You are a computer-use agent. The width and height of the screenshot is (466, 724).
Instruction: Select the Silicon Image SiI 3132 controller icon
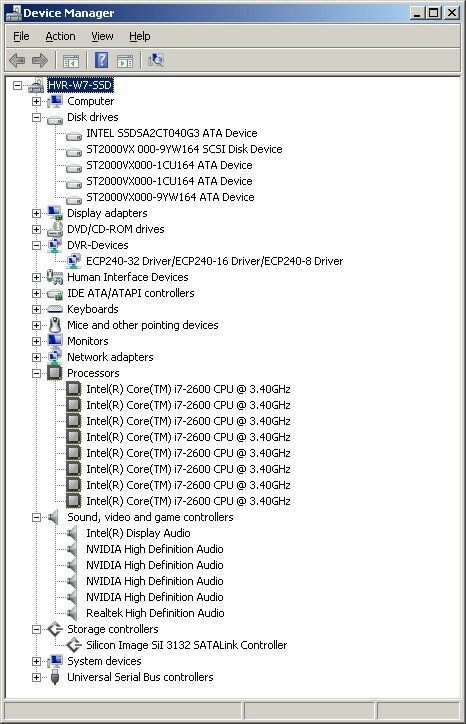(74, 645)
